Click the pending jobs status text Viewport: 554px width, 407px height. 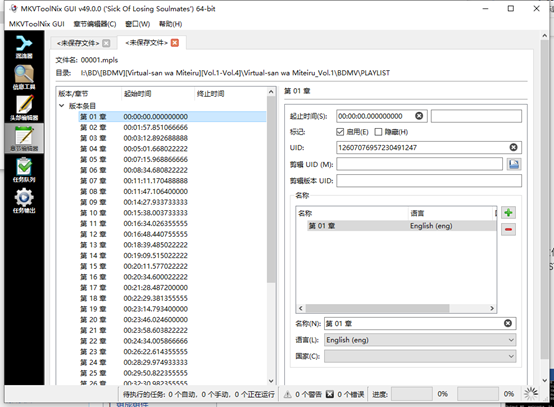[x=199, y=394]
